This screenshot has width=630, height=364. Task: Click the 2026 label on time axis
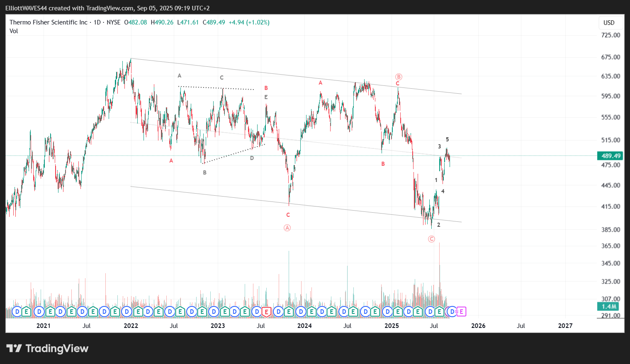(x=478, y=326)
